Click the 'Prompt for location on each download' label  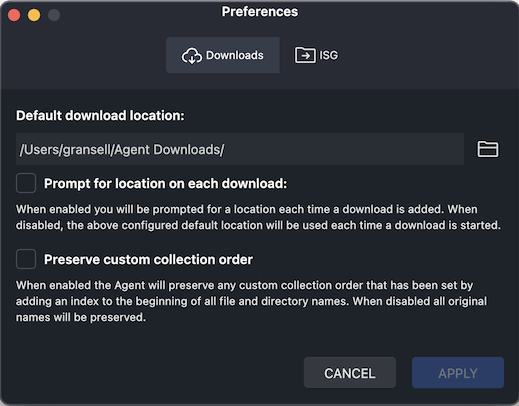[165, 183]
